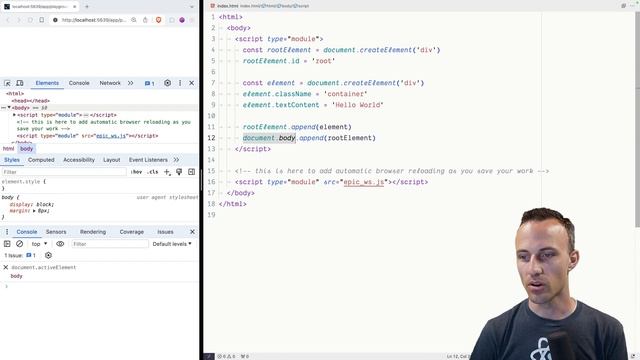The image size is (640, 360).
Task: Open the Brave shields icon
Action: pos(158,20)
